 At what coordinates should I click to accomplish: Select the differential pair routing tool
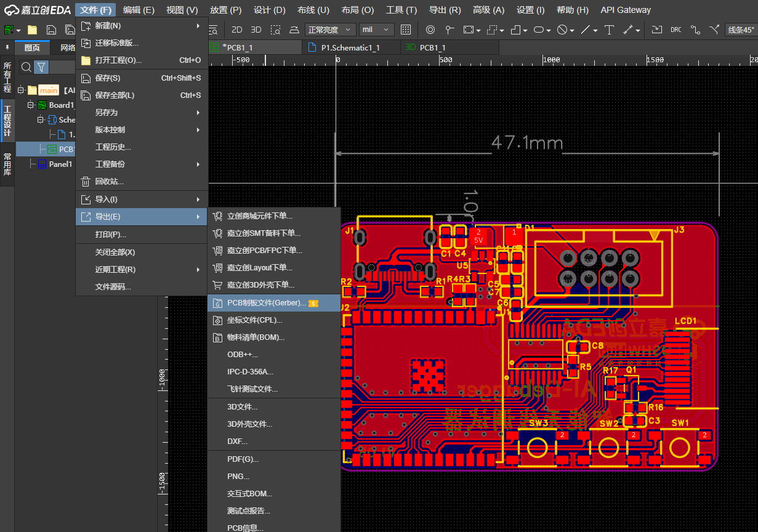pyautogui.click(x=714, y=30)
